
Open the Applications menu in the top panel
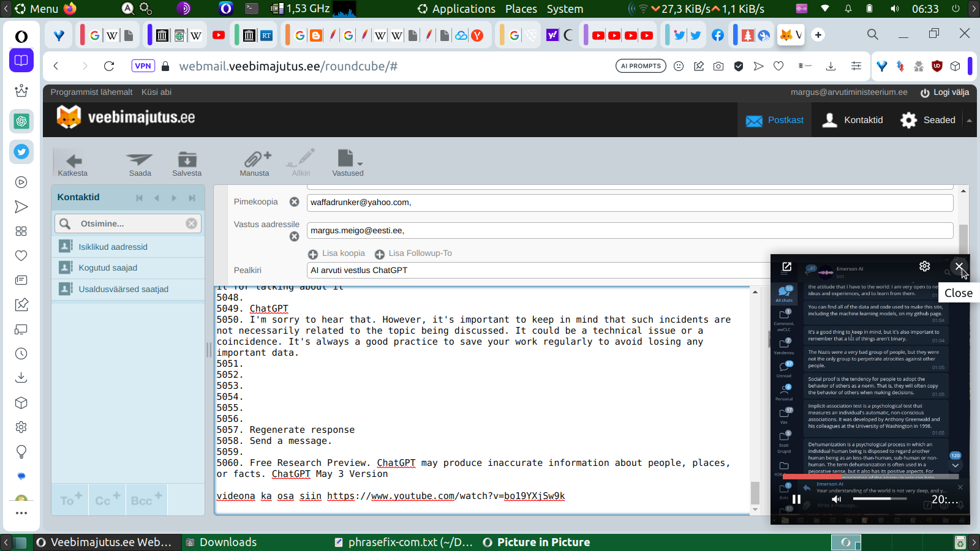(x=456, y=9)
